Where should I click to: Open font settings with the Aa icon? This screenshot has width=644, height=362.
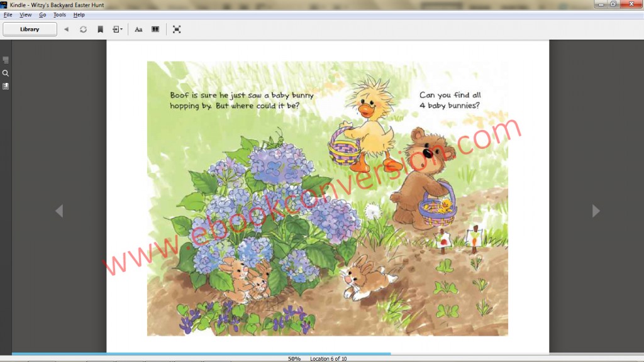point(138,29)
